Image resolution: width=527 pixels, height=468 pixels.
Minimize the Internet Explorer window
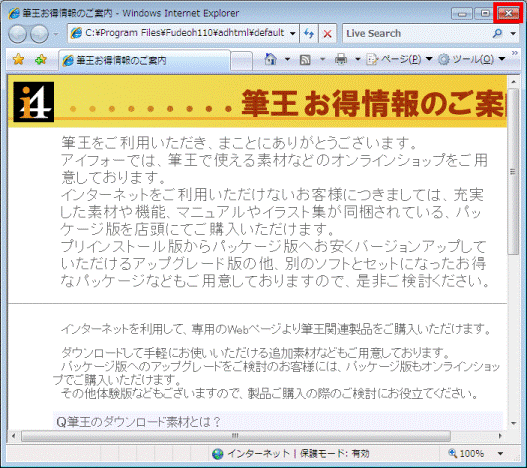[462, 14]
